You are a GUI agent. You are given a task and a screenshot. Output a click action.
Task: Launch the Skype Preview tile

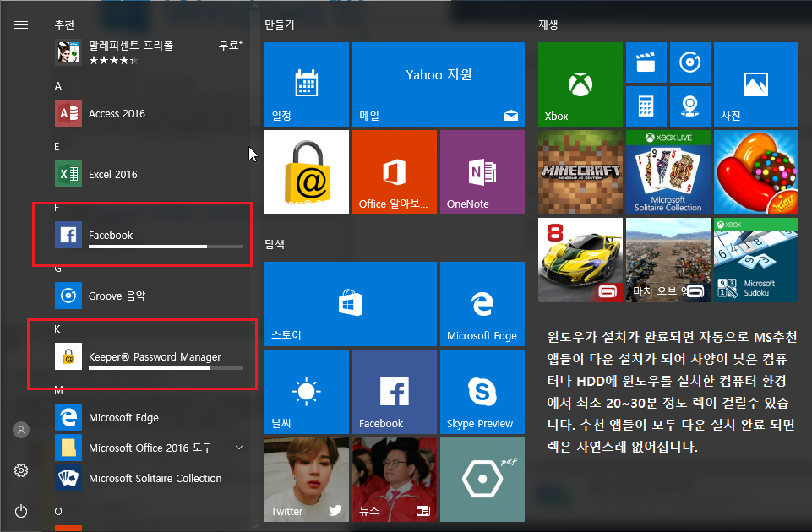tap(482, 393)
